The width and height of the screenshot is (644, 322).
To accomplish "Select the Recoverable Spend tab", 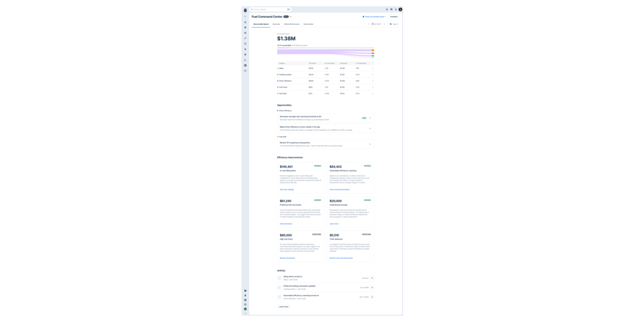I will 261,25.
